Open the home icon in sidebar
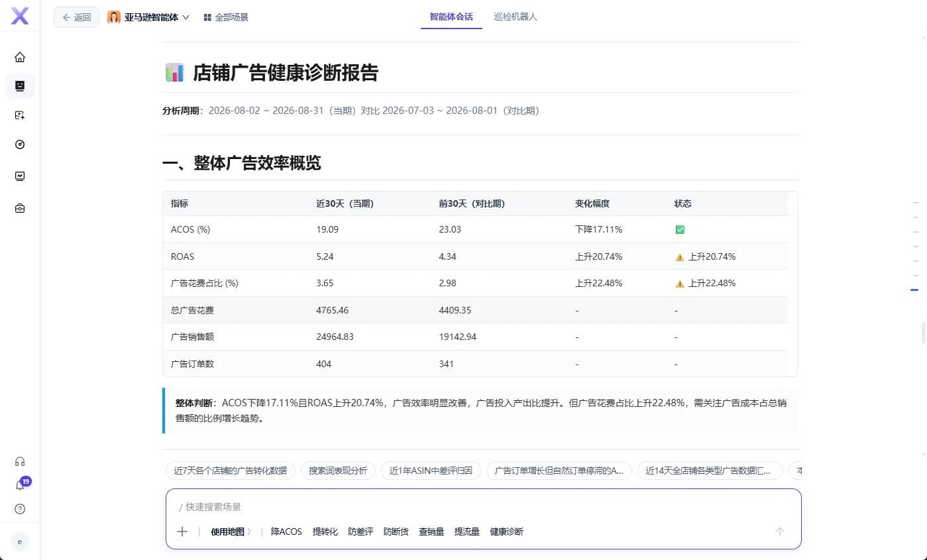This screenshot has height=560, width=927. 20,57
